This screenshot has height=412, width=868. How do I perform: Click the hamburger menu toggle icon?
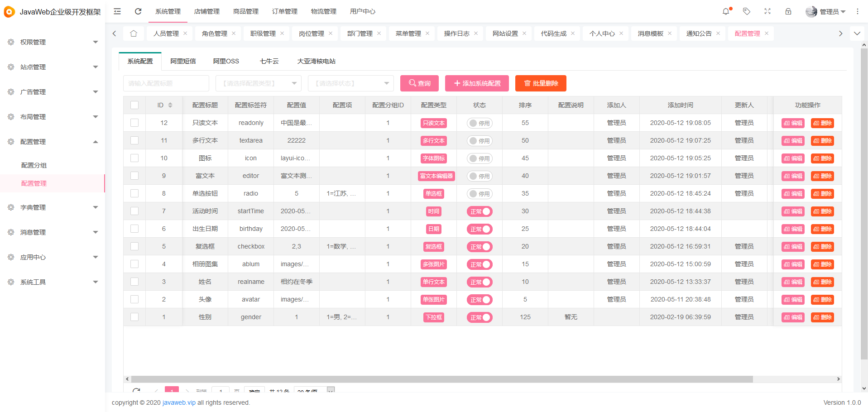pos(117,11)
